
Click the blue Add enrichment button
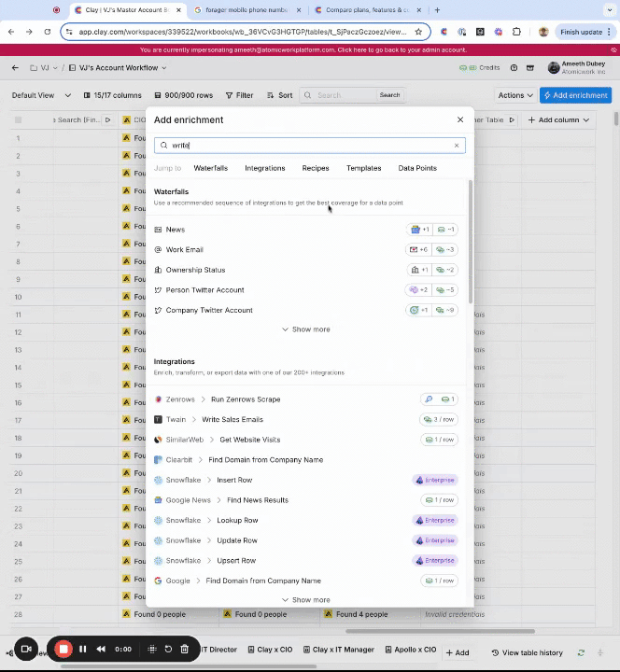coord(576,95)
